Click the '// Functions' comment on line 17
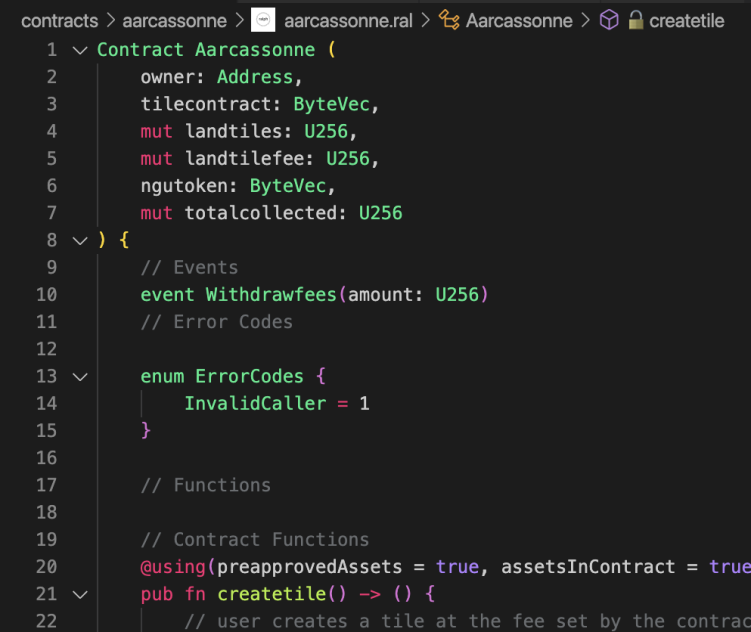The image size is (751, 632). (x=205, y=485)
